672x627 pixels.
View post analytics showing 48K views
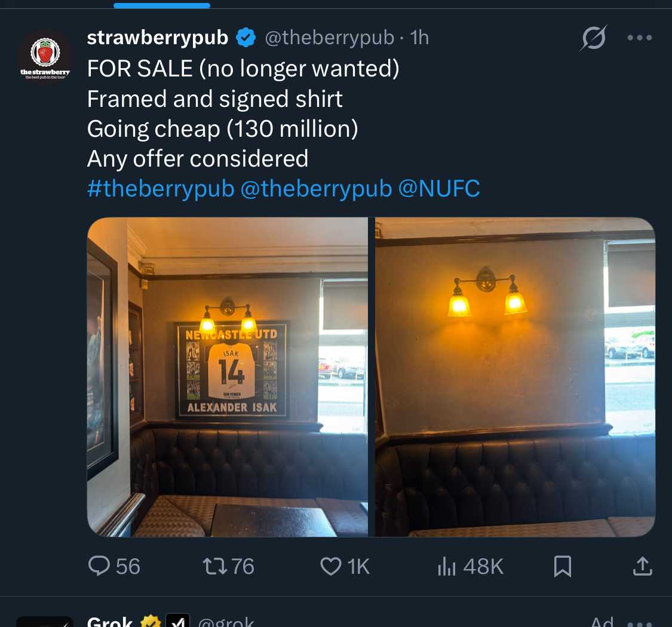(470, 565)
